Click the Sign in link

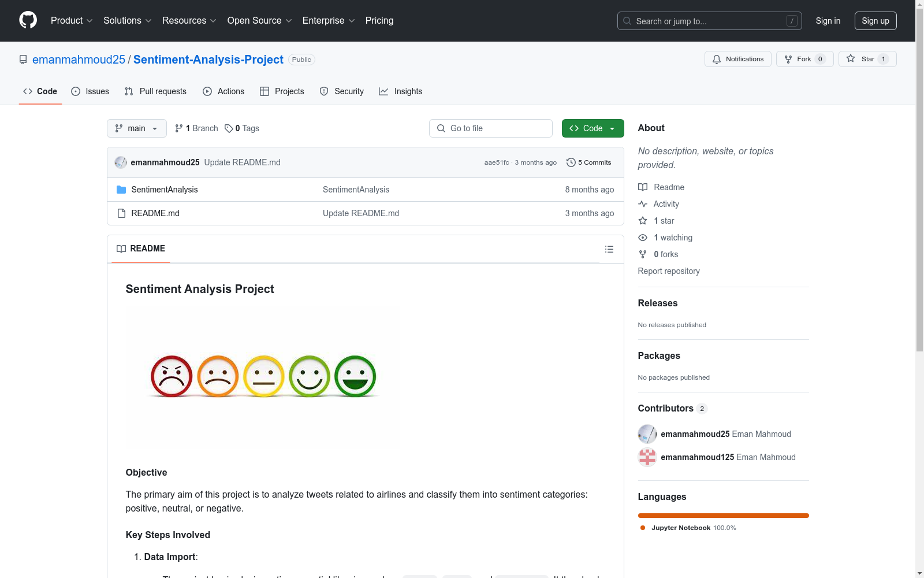[828, 21]
